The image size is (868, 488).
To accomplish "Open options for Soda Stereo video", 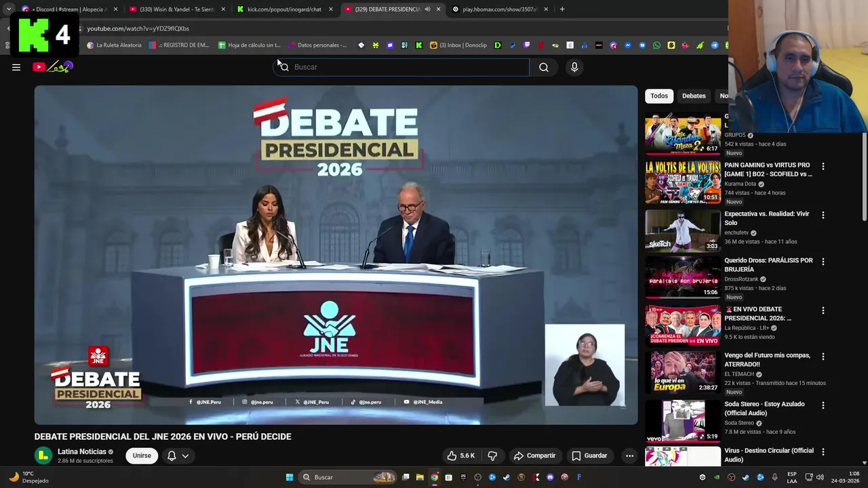I will (823, 405).
